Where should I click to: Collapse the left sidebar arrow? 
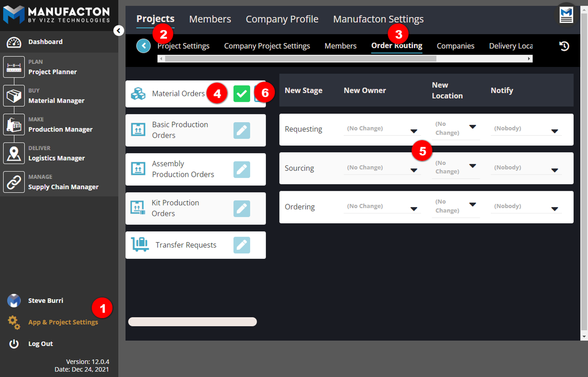point(119,31)
